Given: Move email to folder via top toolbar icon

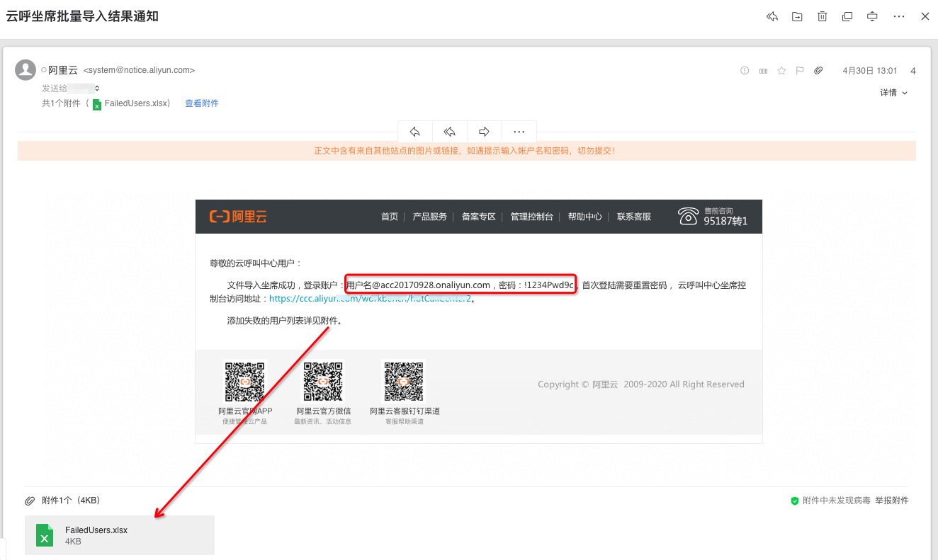Looking at the screenshot, I should click(797, 16).
